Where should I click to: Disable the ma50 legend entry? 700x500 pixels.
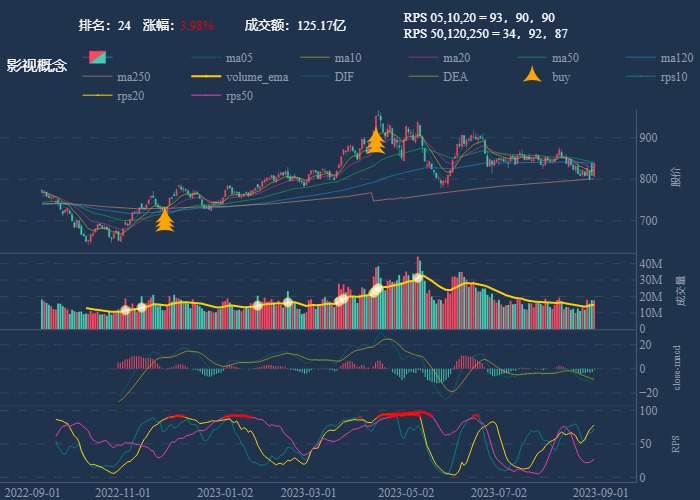pos(565,58)
